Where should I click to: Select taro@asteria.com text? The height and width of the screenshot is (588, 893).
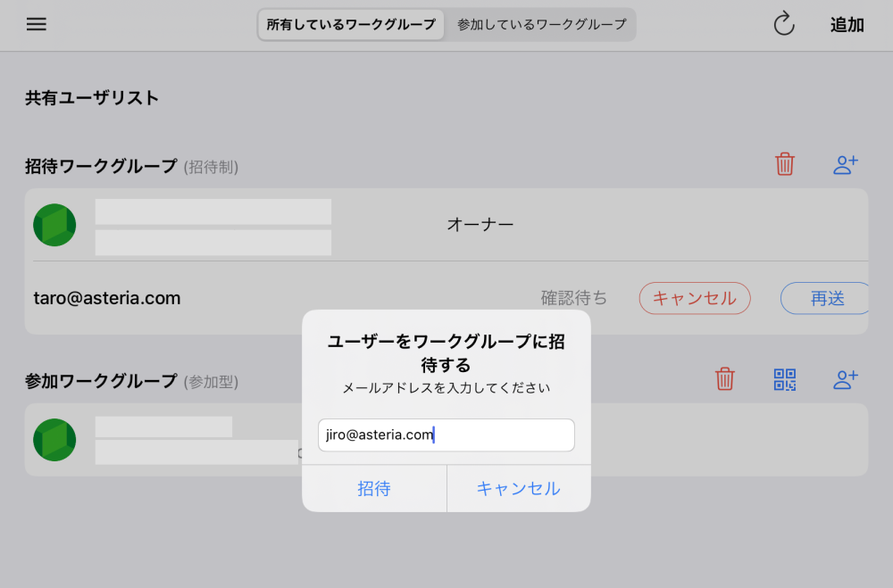point(107,298)
